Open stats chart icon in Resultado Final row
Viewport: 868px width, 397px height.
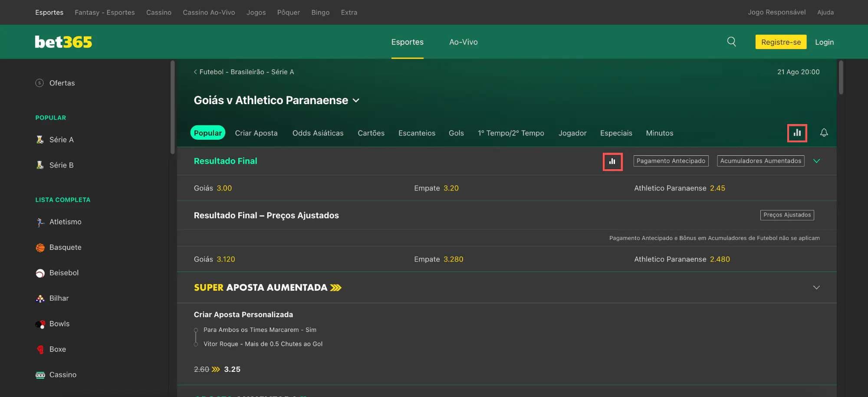point(612,161)
